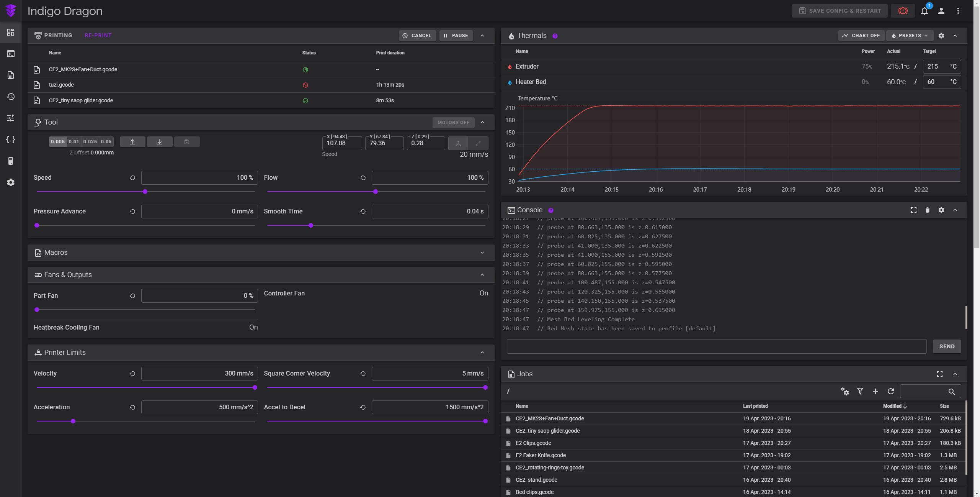Viewport: 980px width, 497px height.
Task: Toggle the temperature chart off
Action: [861, 36]
